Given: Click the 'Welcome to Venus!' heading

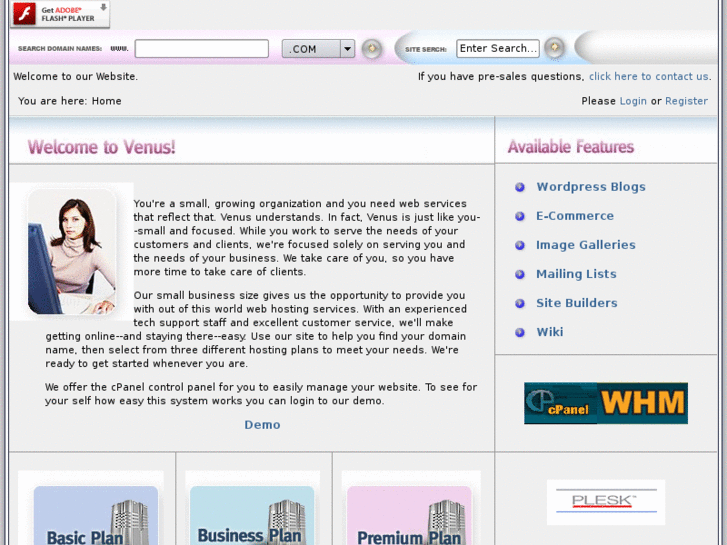Looking at the screenshot, I should (102, 147).
